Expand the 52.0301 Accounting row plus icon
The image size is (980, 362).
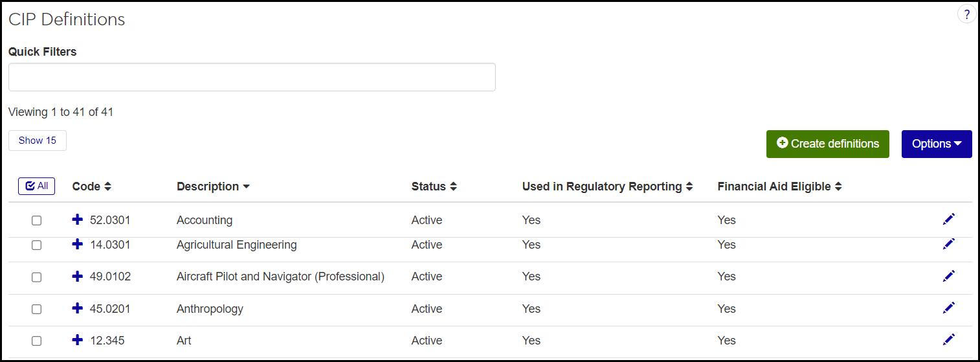click(78, 220)
